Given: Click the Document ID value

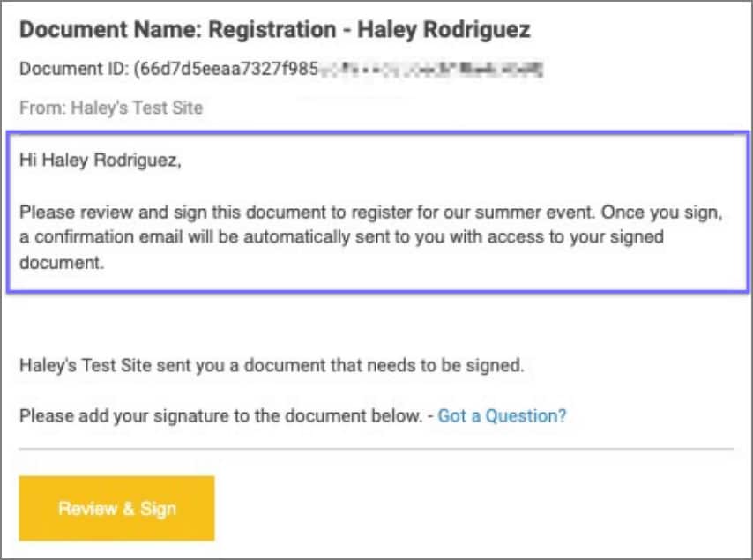Looking at the screenshot, I should click(229, 68).
